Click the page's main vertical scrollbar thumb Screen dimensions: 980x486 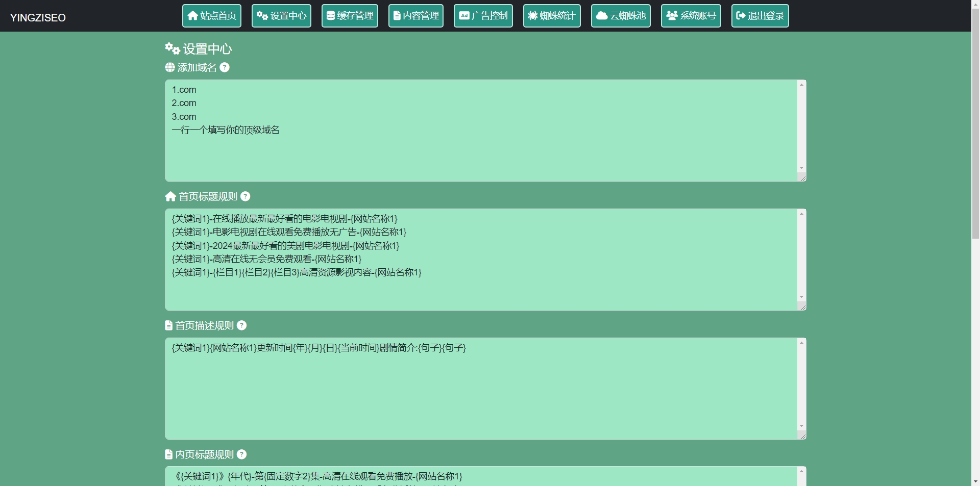(x=975, y=124)
